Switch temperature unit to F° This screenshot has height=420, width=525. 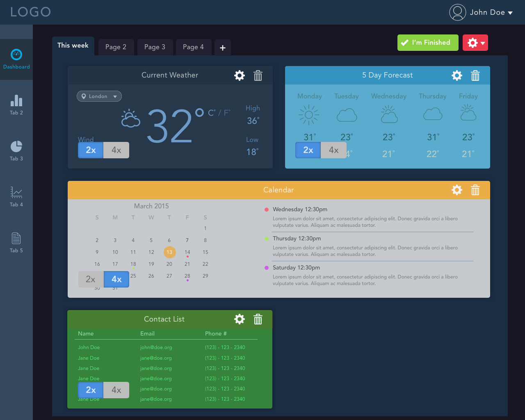[x=227, y=112]
